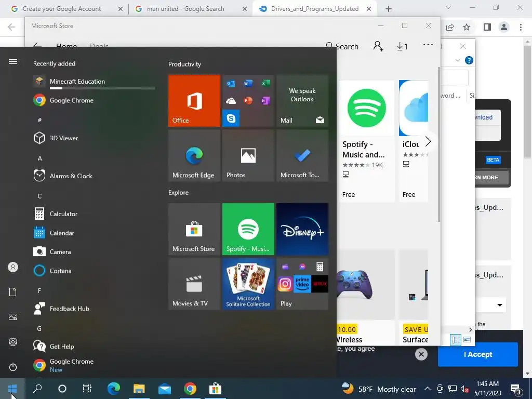Click the I Accept cookie button
The width and height of the screenshot is (532, 399).
click(478, 354)
